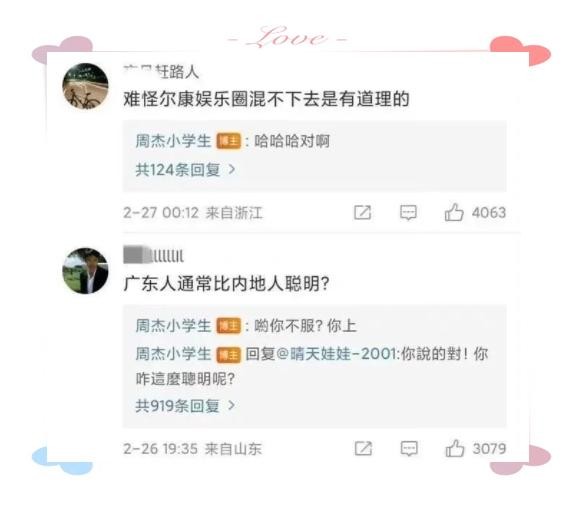This screenshot has height=511, width=574.
Task: Expand 共124条回复 replies
Action: pyautogui.click(x=185, y=169)
